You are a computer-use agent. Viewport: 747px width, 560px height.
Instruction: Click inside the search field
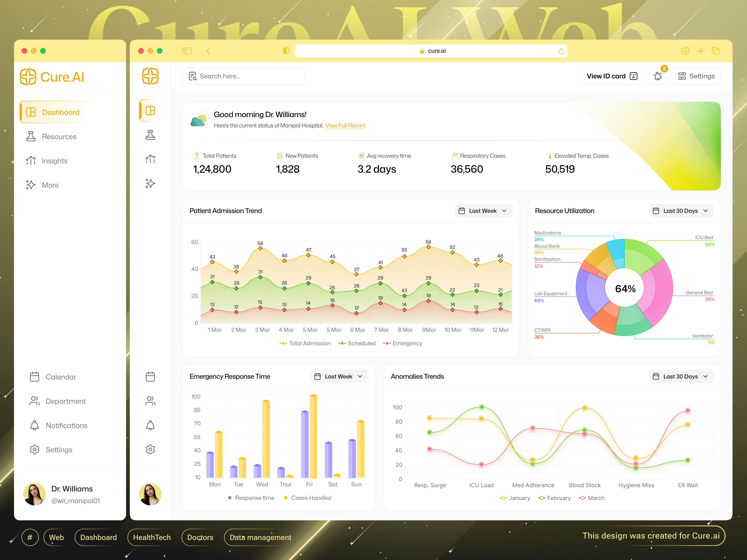[243, 76]
